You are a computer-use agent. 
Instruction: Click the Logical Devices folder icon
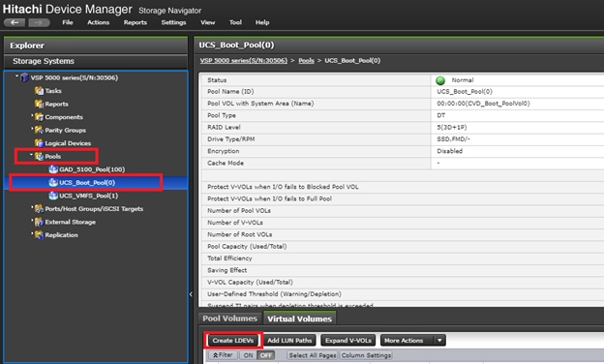coord(39,143)
